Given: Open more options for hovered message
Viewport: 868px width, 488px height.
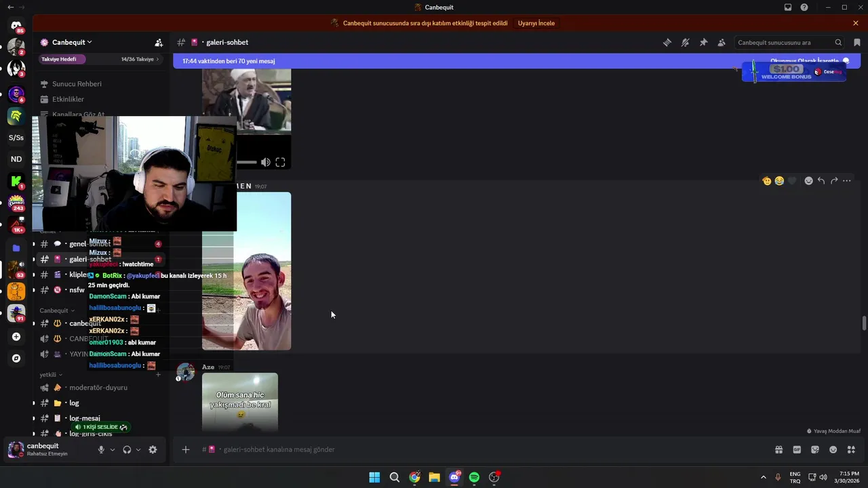Looking at the screenshot, I should 847,181.
